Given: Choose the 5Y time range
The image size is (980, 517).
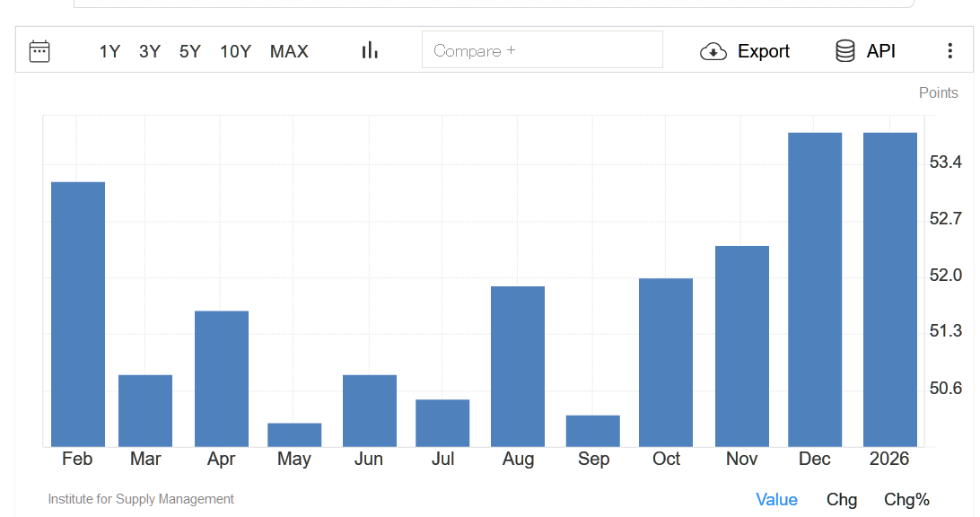Looking at the screenshot, I should click(190, 51).
